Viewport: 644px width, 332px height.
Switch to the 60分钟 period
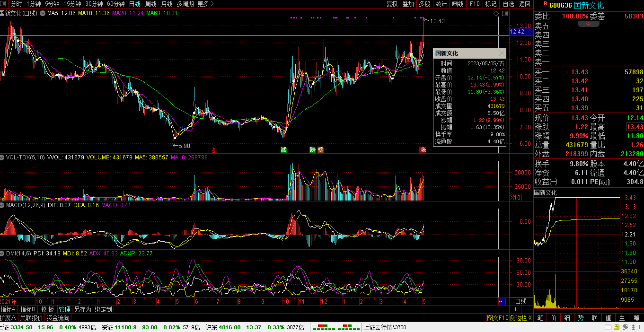tap(116, 4)
